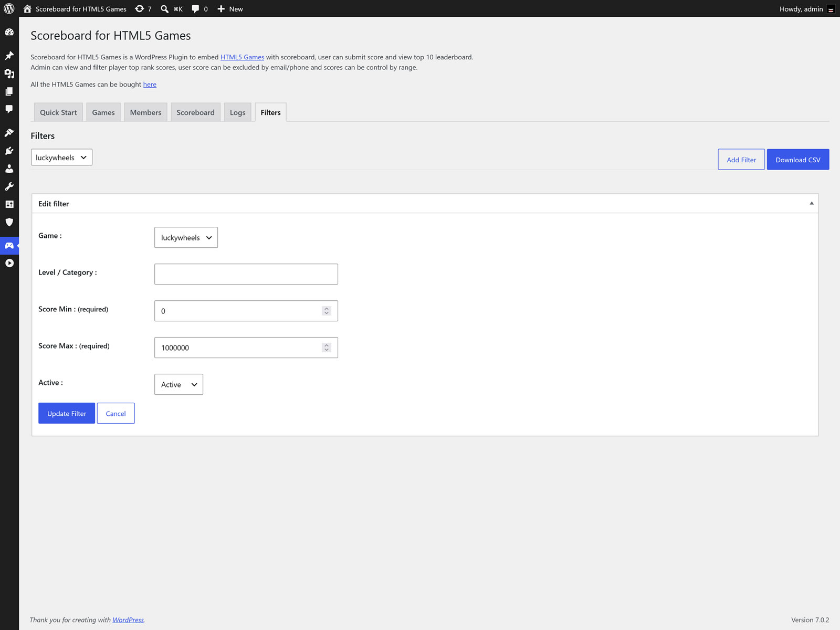This screenshot has height=630, width=840.
Task: Click the Download CSV button
Action: [798, 160]
